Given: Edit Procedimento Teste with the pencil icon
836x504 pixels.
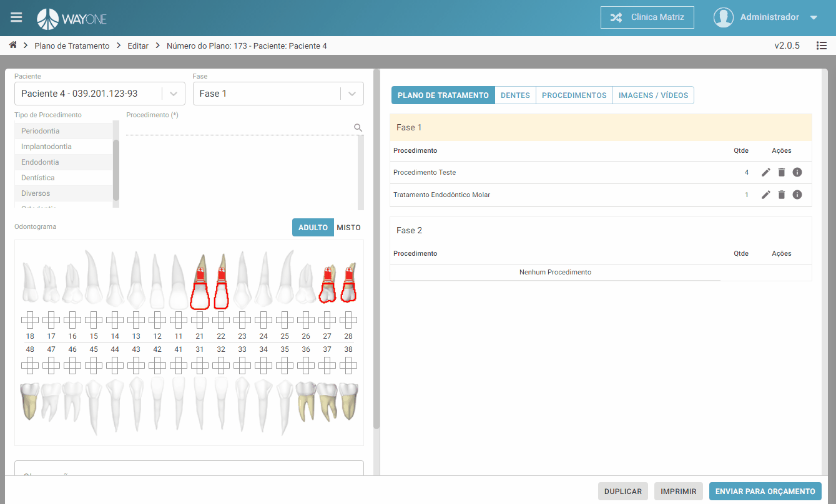Looking at the screenshot, I should pyautogui.click(x=766, y=172).
